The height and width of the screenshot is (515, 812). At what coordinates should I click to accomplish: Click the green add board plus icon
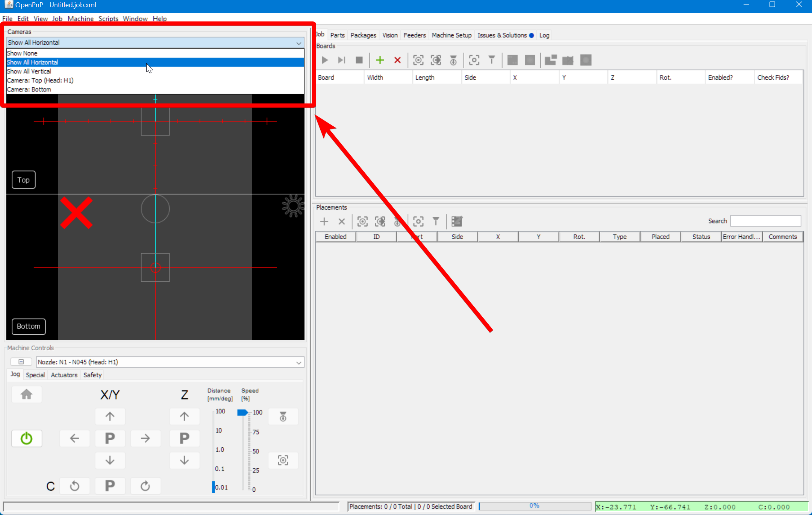pos(380,60)
